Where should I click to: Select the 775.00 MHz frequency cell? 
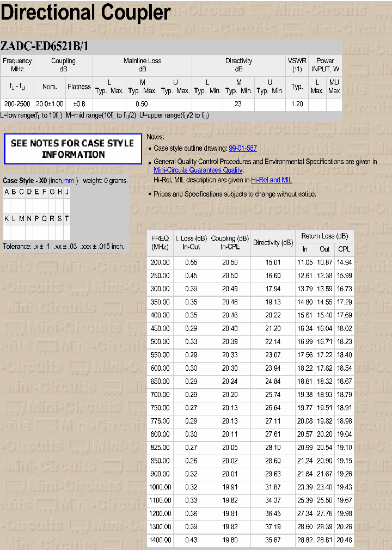pos(160,421)
